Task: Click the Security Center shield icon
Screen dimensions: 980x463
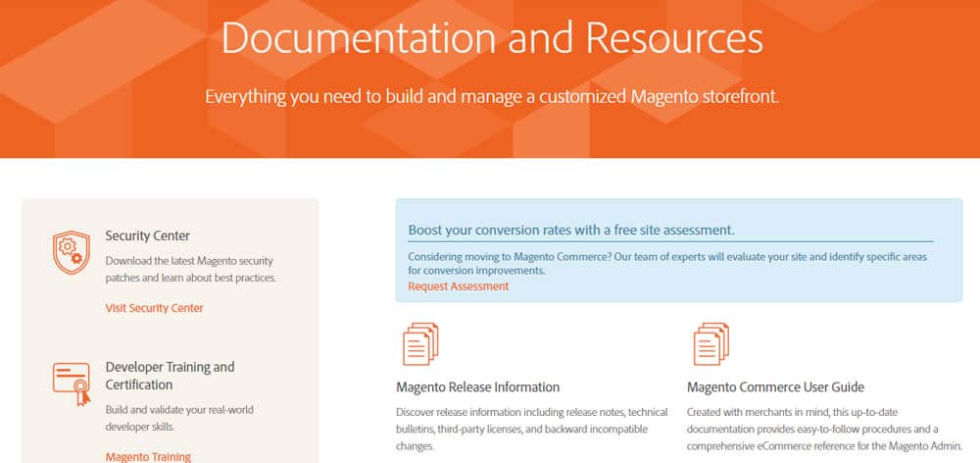Action: point(72,252)
